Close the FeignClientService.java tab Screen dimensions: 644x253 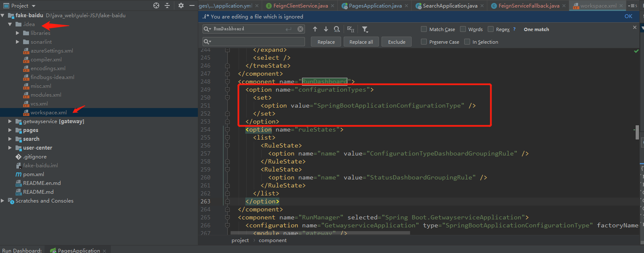click(333, 6)
